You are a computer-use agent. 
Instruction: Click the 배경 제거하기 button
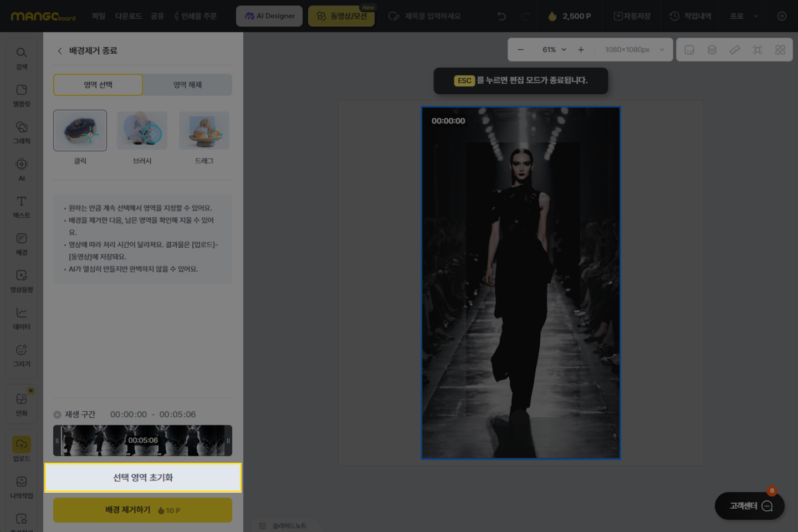pos(142,510)
